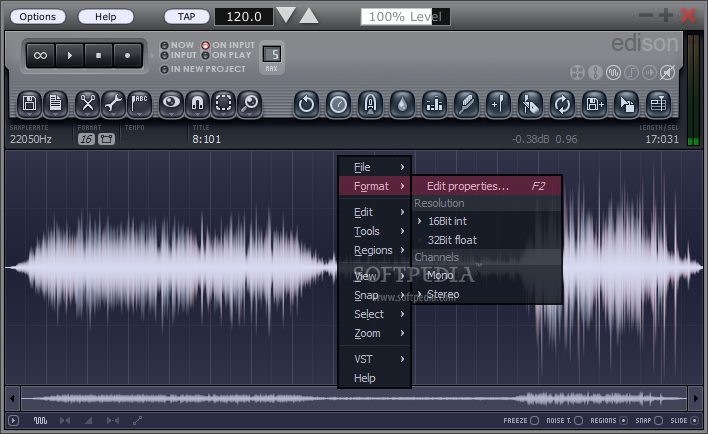Toggle the REGIONS option
Viewport: 708px width, 434px height.
pyautogui.click(x=609, y=420)
